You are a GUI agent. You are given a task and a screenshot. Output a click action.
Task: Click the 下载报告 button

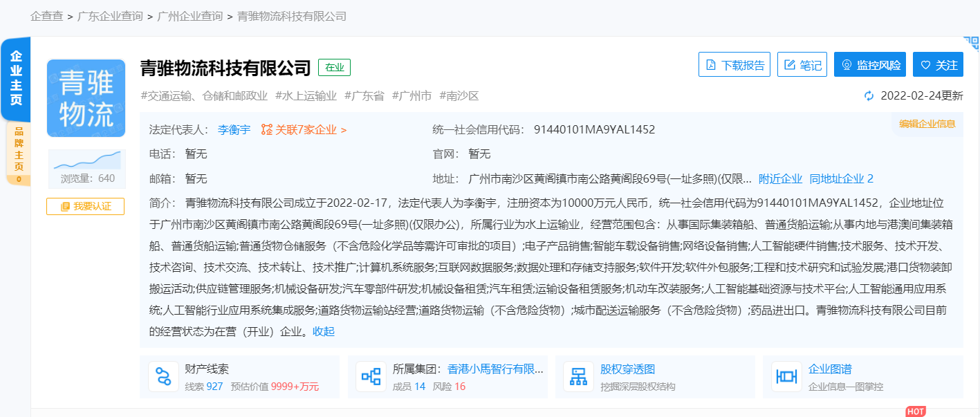(734, 65)
